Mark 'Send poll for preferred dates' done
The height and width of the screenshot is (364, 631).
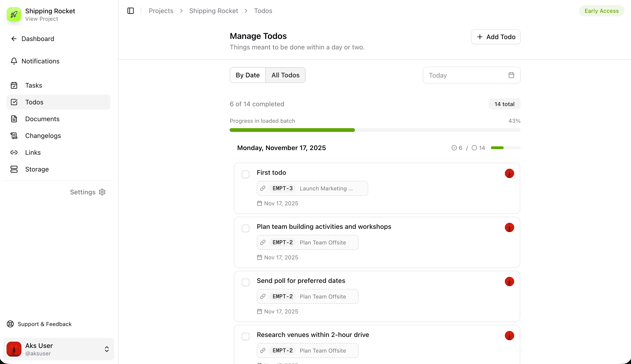pyautogui.click(x=245, y=282)
